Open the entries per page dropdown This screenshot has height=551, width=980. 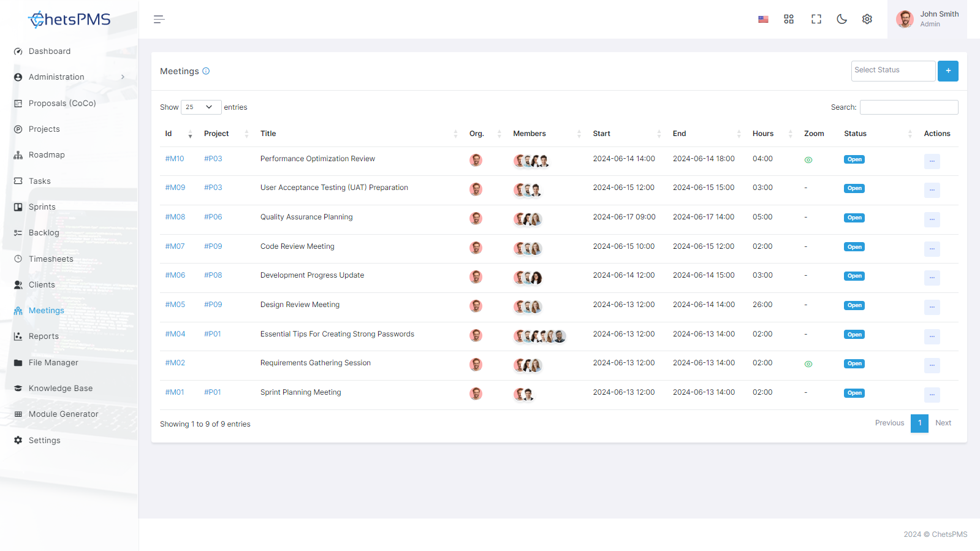(x=201, y=107)
